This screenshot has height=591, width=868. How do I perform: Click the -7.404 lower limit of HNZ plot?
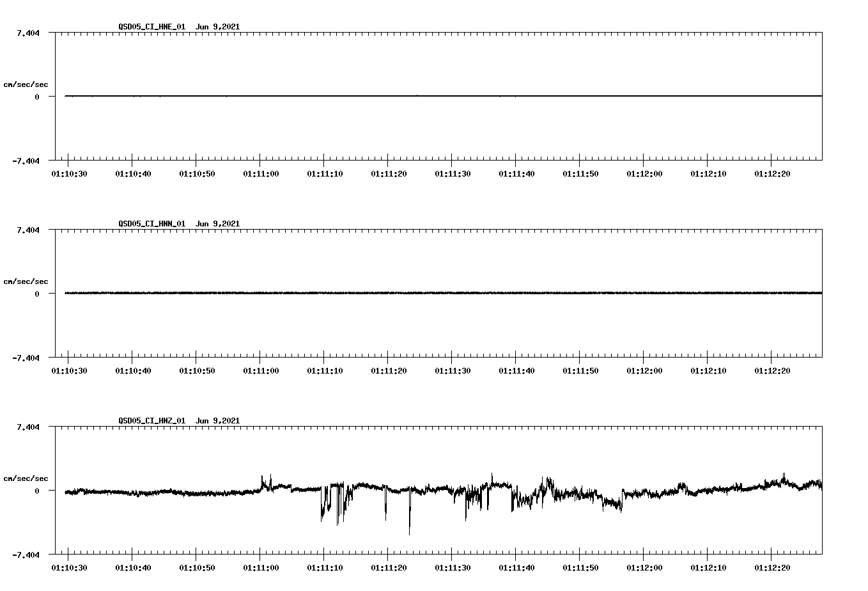pos(26,555)
